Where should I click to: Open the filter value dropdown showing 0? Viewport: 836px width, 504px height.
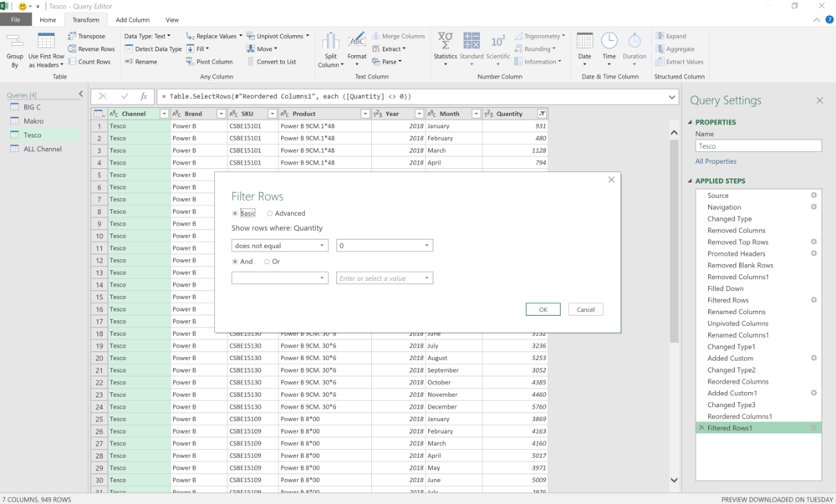pyautogui.click(x=426, y=245)
